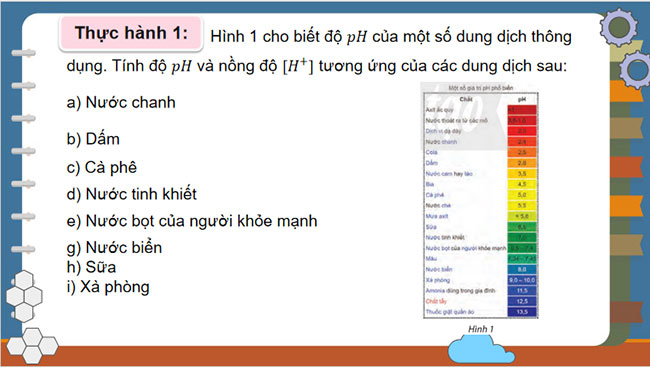This screenshot has width=650, height=367.
Task: Select list item 'i) Xà phòng'
Action: [x=108, y=287]
